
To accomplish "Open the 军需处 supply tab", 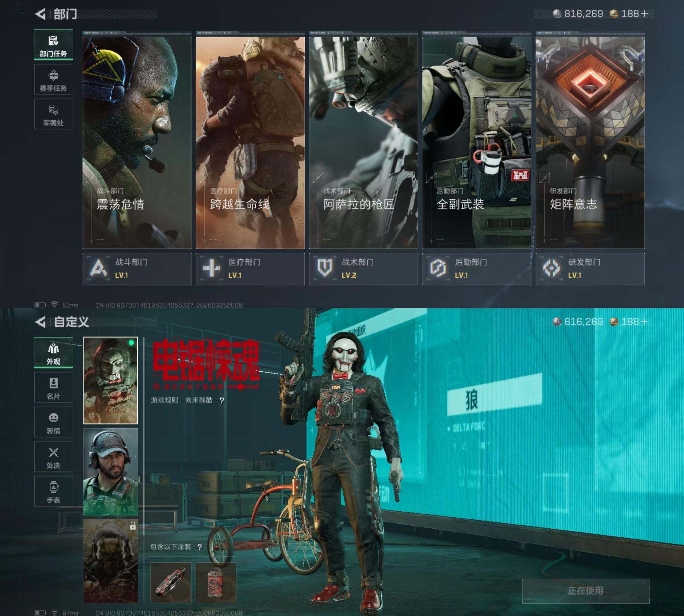I will [54, 114].
